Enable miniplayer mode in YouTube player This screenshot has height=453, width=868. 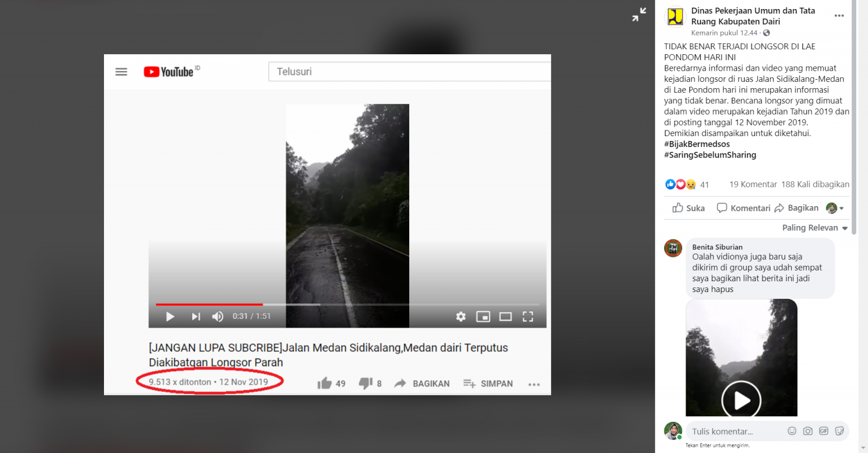[x=483, y=316]
